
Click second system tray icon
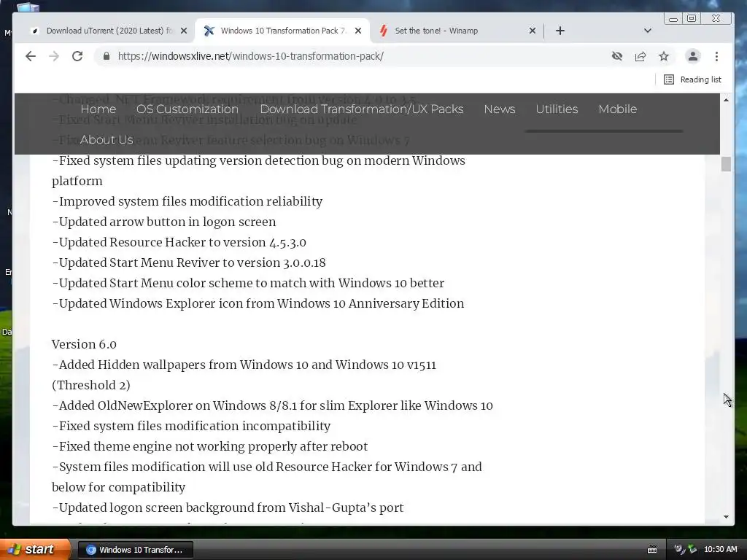(692, 550)
